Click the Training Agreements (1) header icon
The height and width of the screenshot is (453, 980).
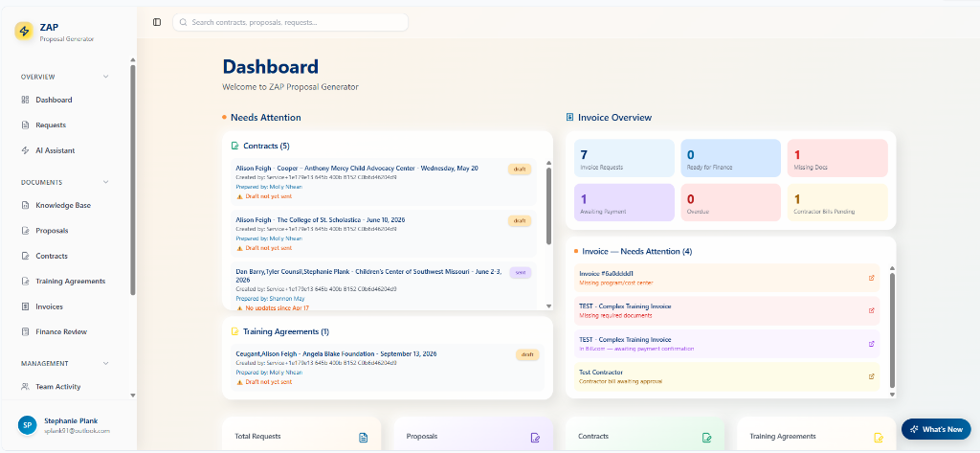235,331
